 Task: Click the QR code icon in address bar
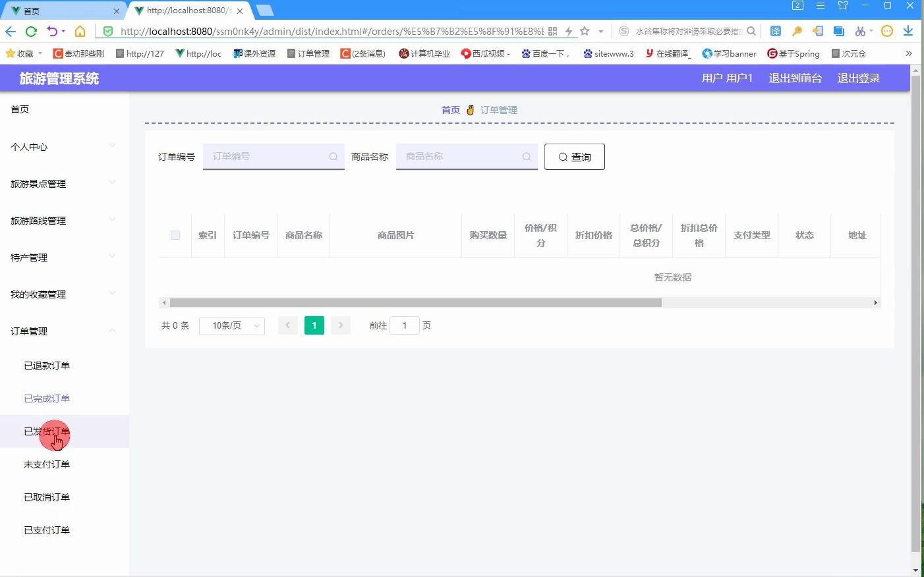[552, 31]
